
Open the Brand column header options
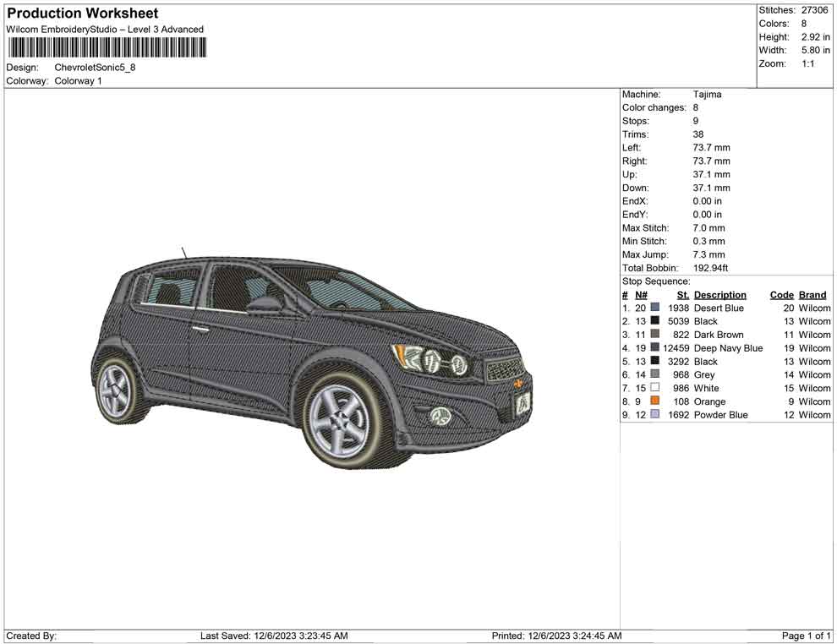point(812,294)
